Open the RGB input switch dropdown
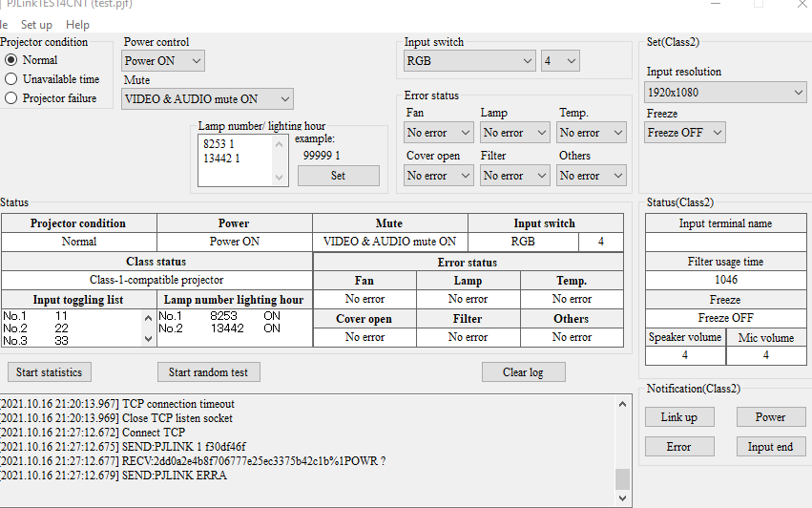 (468, 61)
